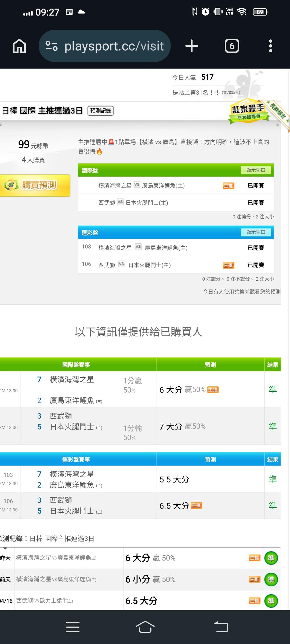Viewport: 290px width, 644px height.
Task: Tap Android back navigation button
Action: pyautogui.click(x=221, y=627)
